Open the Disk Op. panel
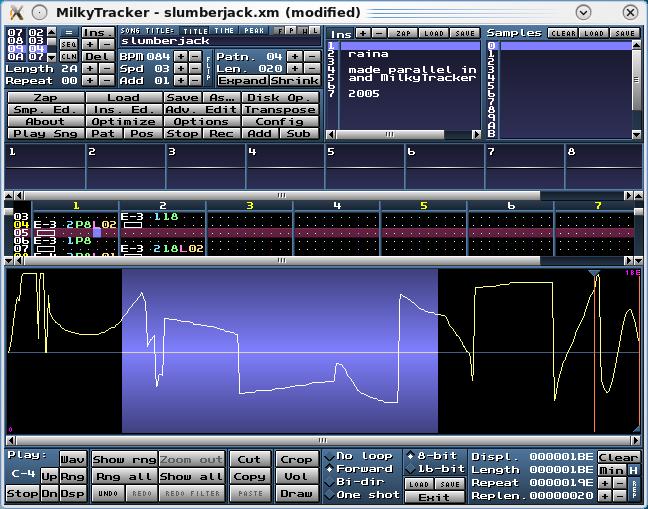Screen dimensions: 648x509 [278, 98]
